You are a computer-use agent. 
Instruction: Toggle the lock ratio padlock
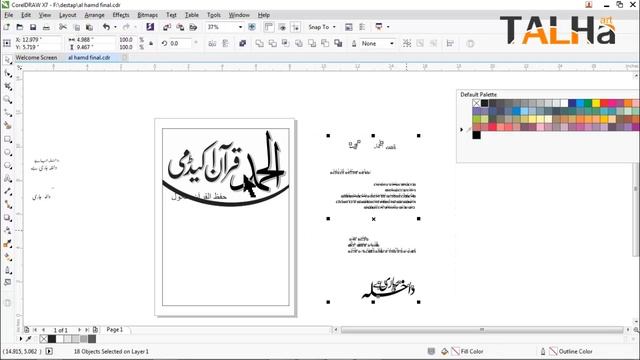point(151,43)
